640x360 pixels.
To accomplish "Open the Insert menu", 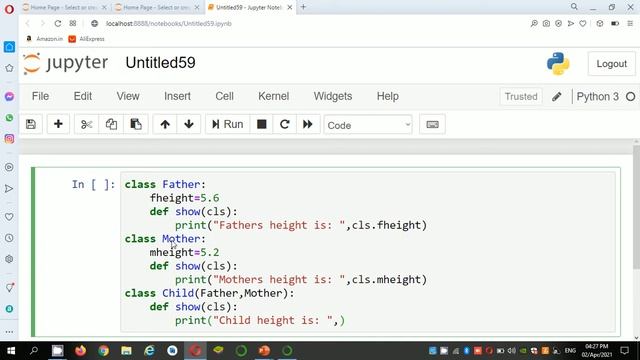I will pos(177,96).
